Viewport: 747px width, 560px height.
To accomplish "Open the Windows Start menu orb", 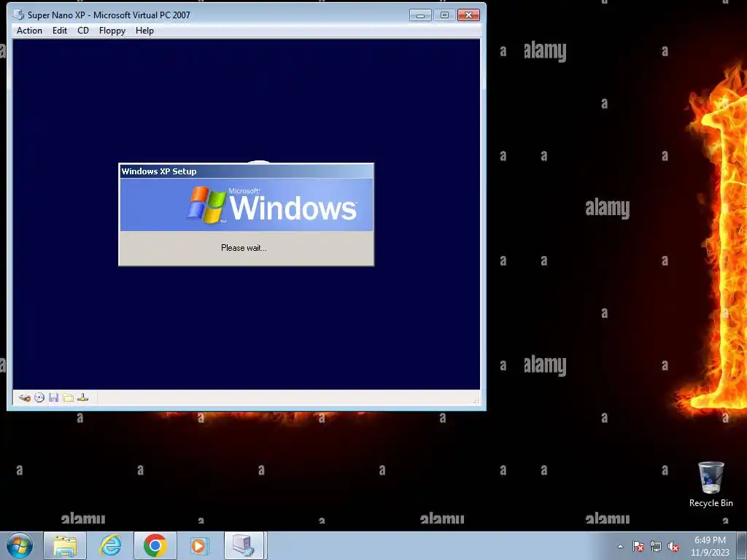I will (x=20, y=545).
